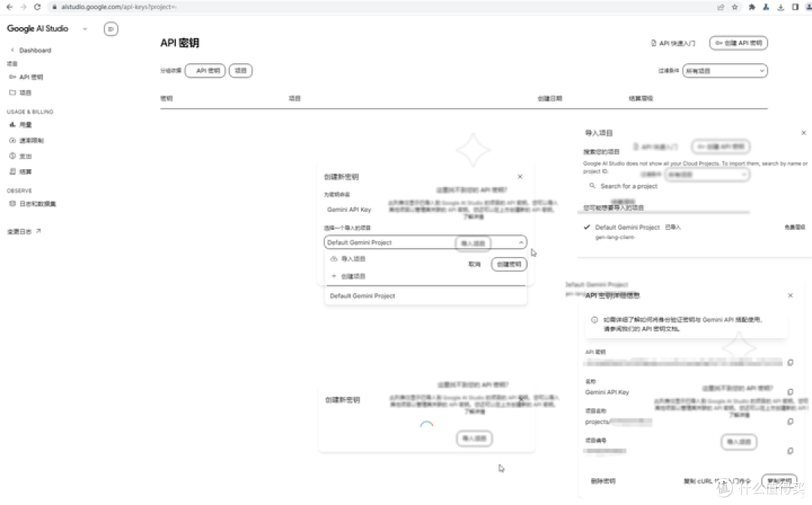Open 日志和数据集 in the Observe section

(32, 204)
